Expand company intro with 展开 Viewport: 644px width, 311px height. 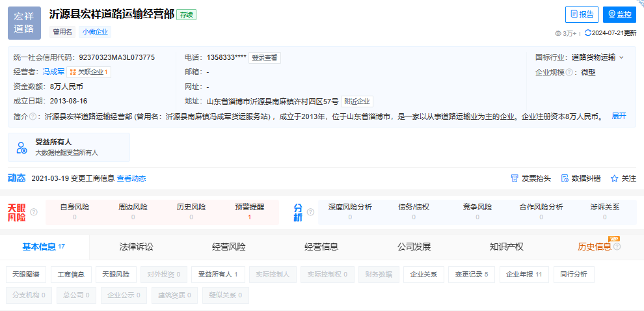click(x=619, y=116)
